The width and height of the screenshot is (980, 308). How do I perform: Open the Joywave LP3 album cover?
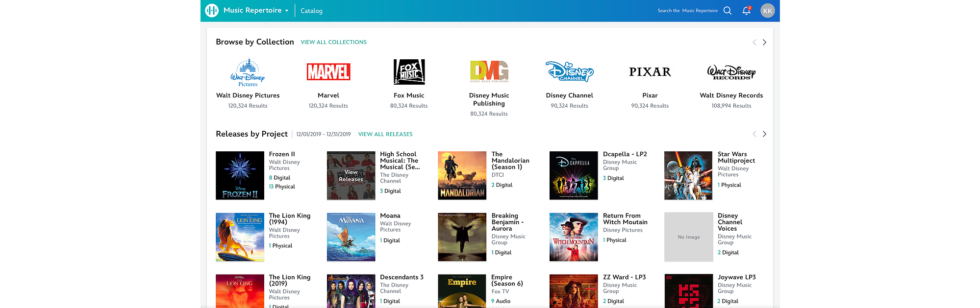coord(688,291)
